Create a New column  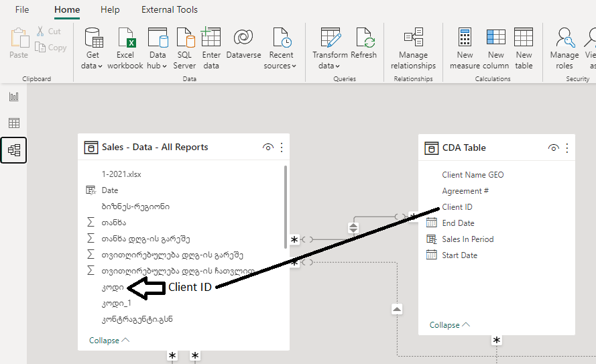click(x=496, y=48)
